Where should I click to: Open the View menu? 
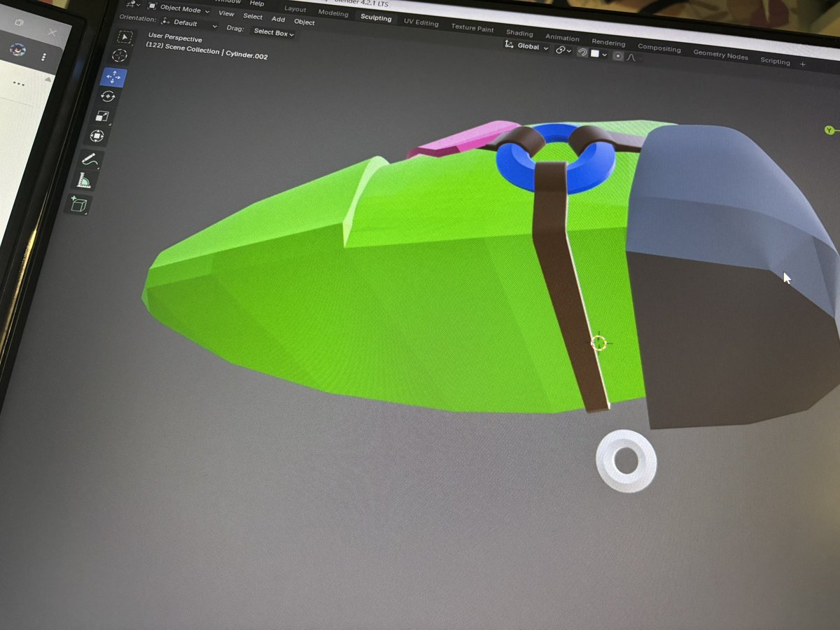[226, 13]
